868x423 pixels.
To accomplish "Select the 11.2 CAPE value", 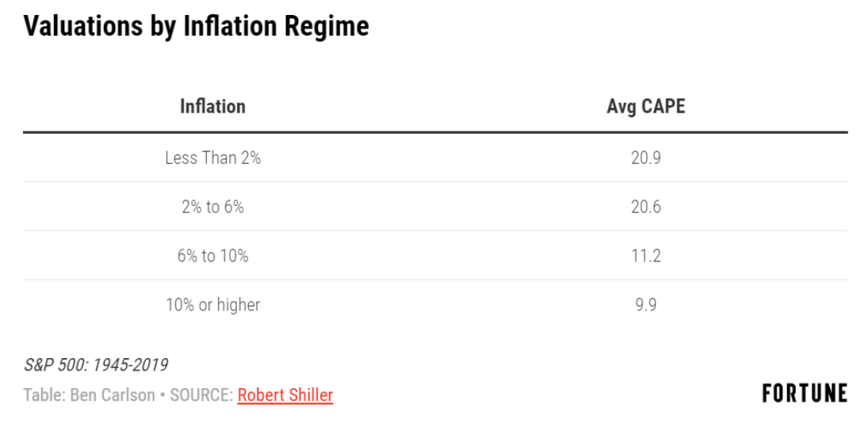I will point(646,256).
